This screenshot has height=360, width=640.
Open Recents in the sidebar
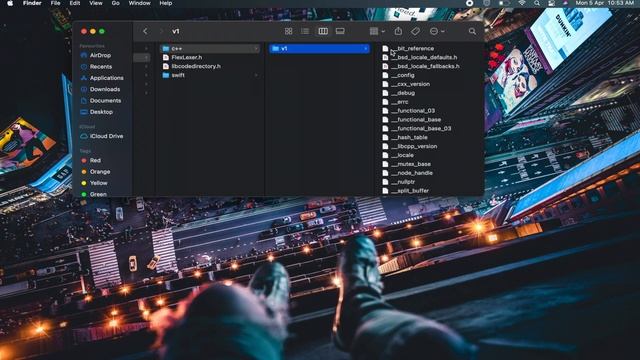[100, 67]
